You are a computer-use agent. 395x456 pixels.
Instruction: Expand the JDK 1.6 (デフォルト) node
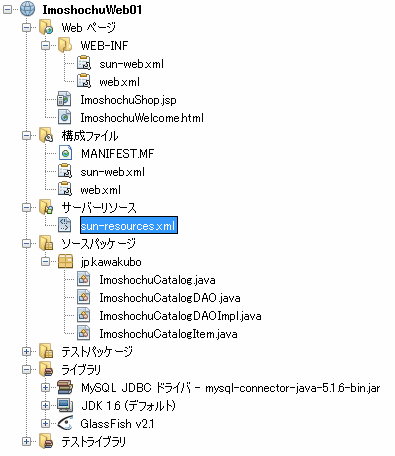tap(46, 405)
